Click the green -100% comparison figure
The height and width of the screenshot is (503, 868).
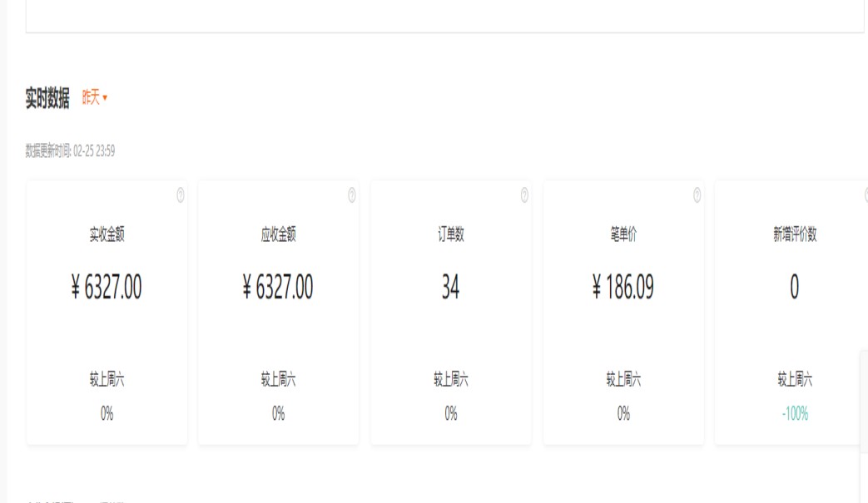click(x=795, y=414)
